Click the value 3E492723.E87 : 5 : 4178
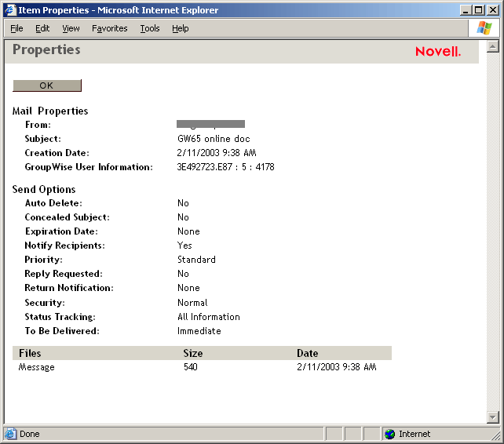Image resolution: width=504 pixels, height=444 pixels. [x=225, y=167]
